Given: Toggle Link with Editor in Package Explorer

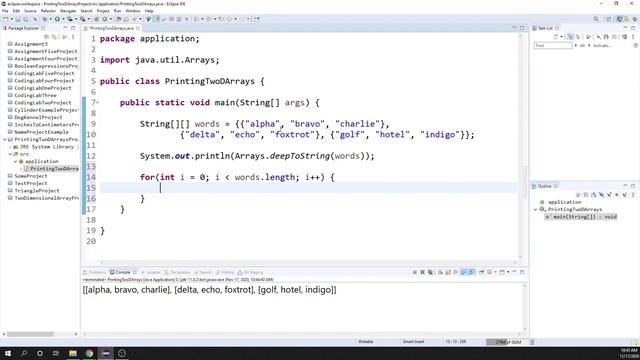Looking at the screenshot, I should [x=54, y=37].
